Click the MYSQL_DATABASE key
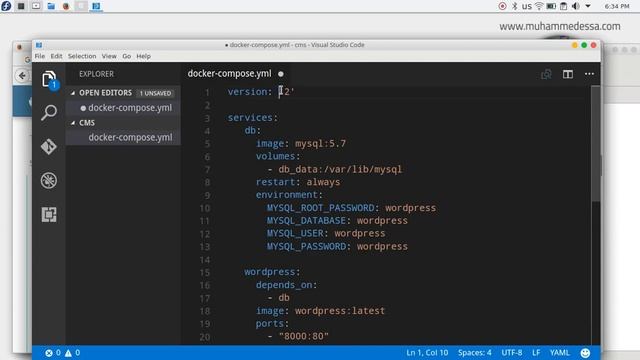 click(306, 221)
